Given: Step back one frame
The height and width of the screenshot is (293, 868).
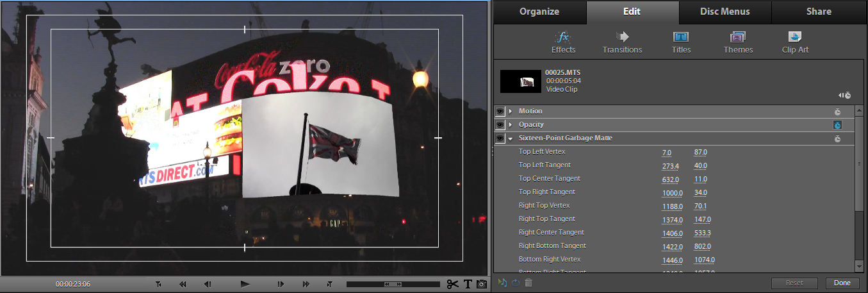Looking at the screenshot, I should [207, 284].
